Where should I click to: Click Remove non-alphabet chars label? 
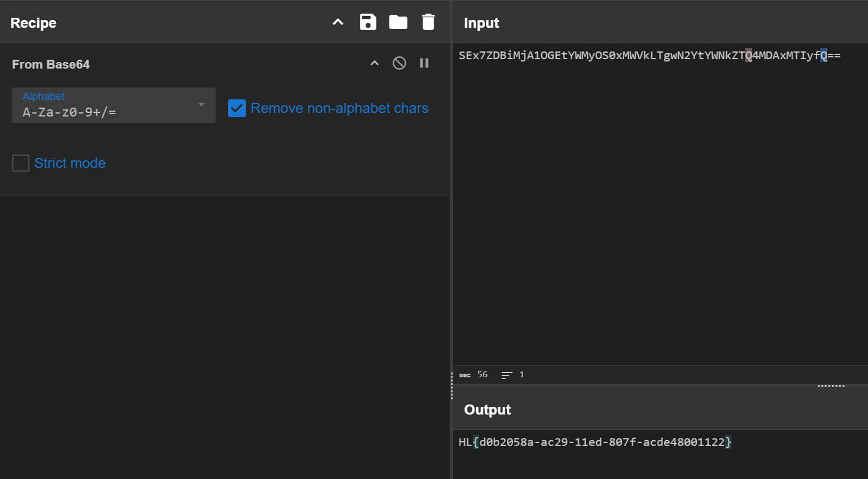tap(339, 108)
